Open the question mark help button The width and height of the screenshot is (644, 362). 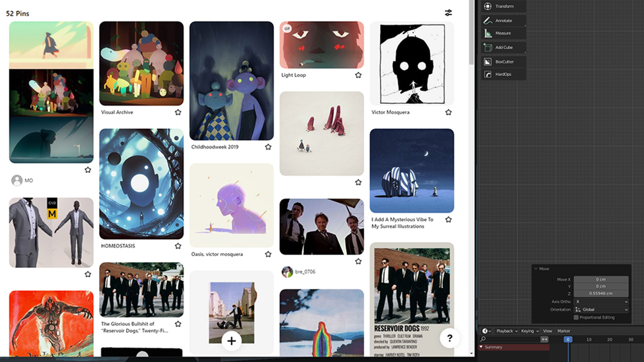[449, 338]
